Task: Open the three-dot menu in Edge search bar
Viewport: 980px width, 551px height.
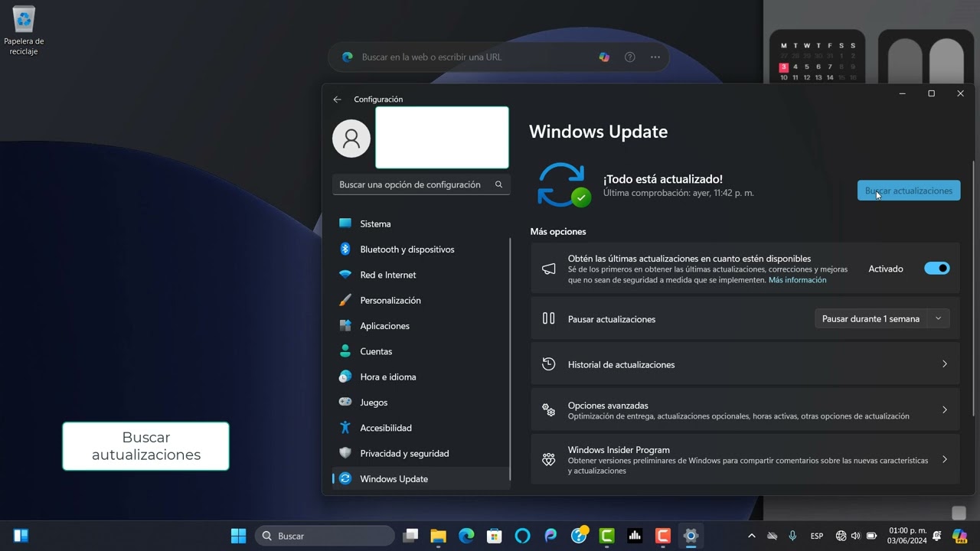Action: (x=655, y=57)
